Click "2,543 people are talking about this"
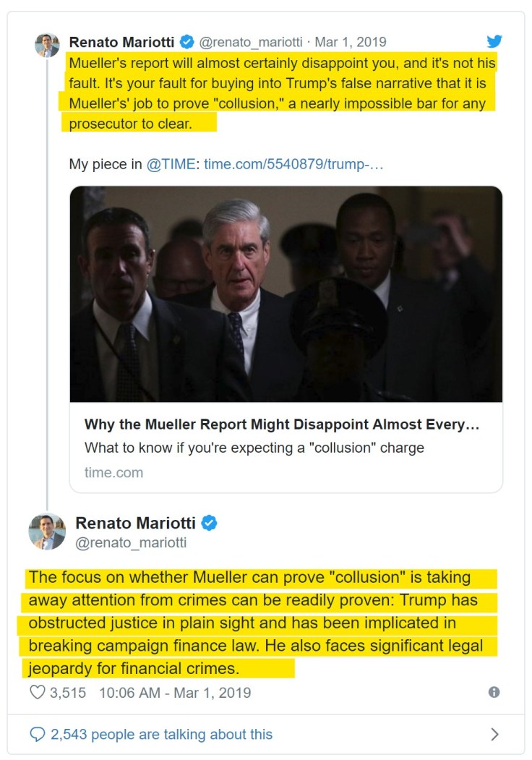 tap(161, 734)
